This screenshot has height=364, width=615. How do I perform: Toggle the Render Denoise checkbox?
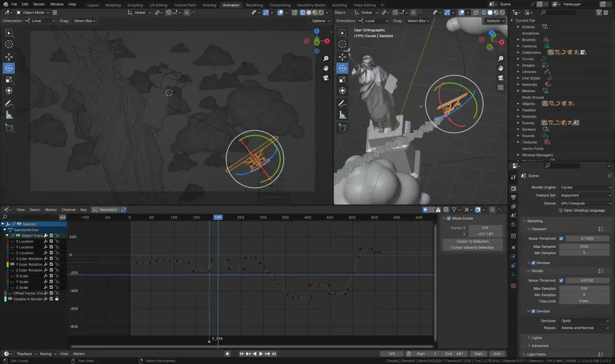(x=533, y=311)
